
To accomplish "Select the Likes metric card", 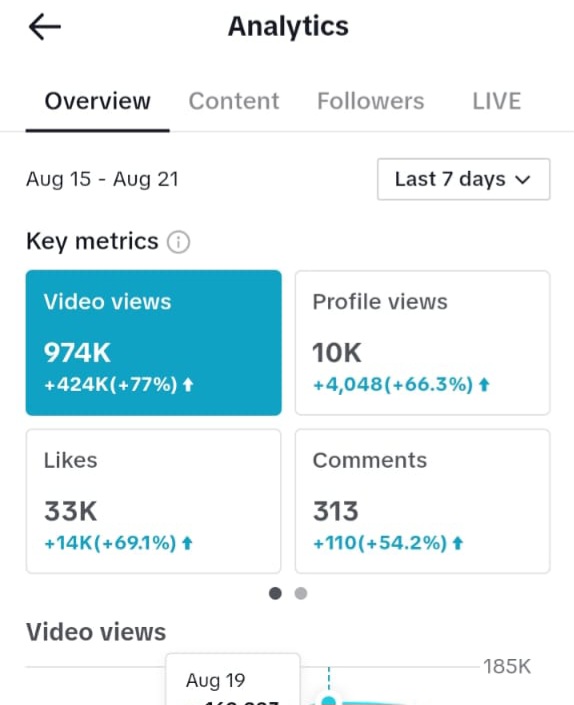I will click(154, 501).
